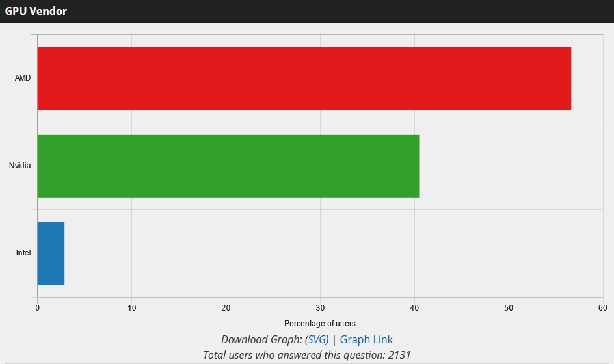Click the red AMD bar

coord(304,78)
